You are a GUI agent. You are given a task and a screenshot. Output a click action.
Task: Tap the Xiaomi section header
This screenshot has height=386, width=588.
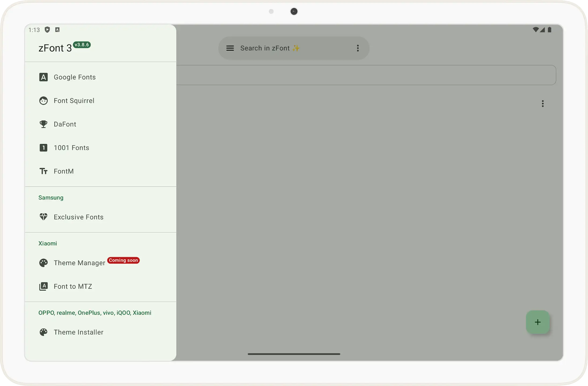[x=48, y=244]
